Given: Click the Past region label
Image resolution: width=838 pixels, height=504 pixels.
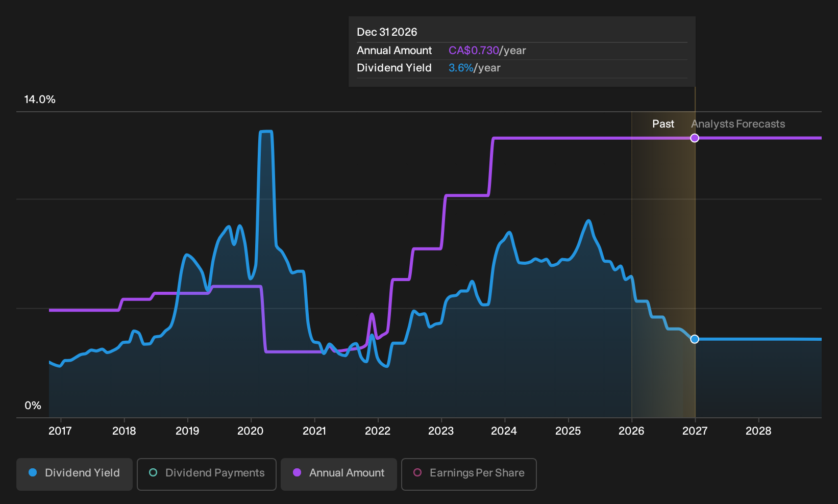Looking at the screenshot, I should point(663,124).
